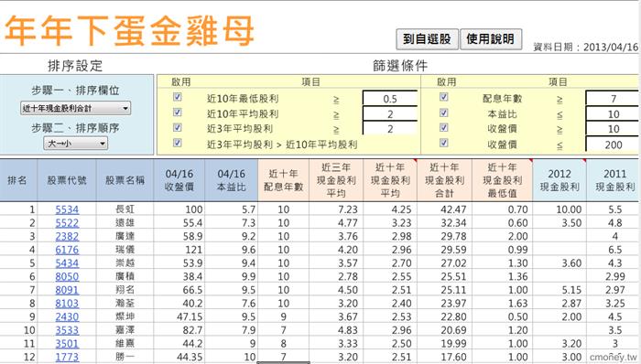
Task: Select the 3-year average cell 7.23
Action: (x=336, y=209)
